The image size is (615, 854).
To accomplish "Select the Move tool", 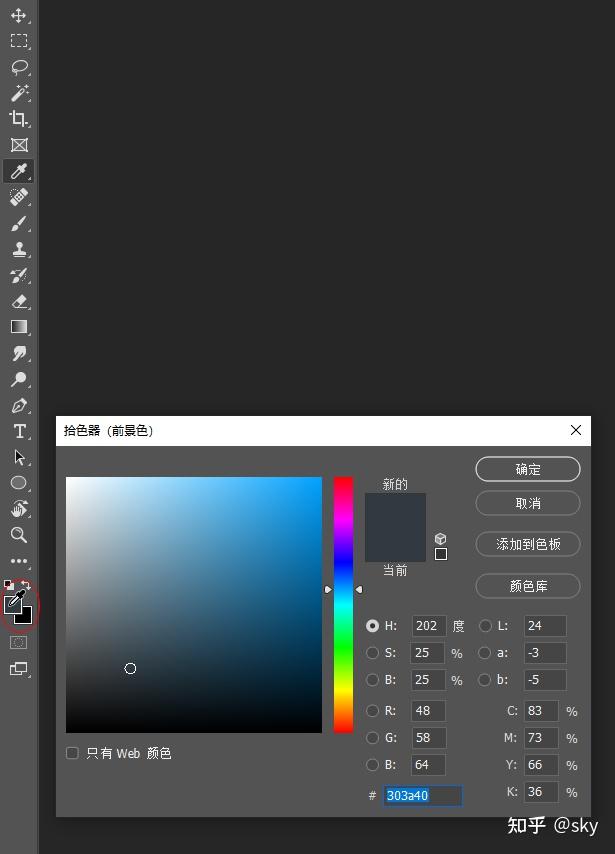I will [19, 15].
